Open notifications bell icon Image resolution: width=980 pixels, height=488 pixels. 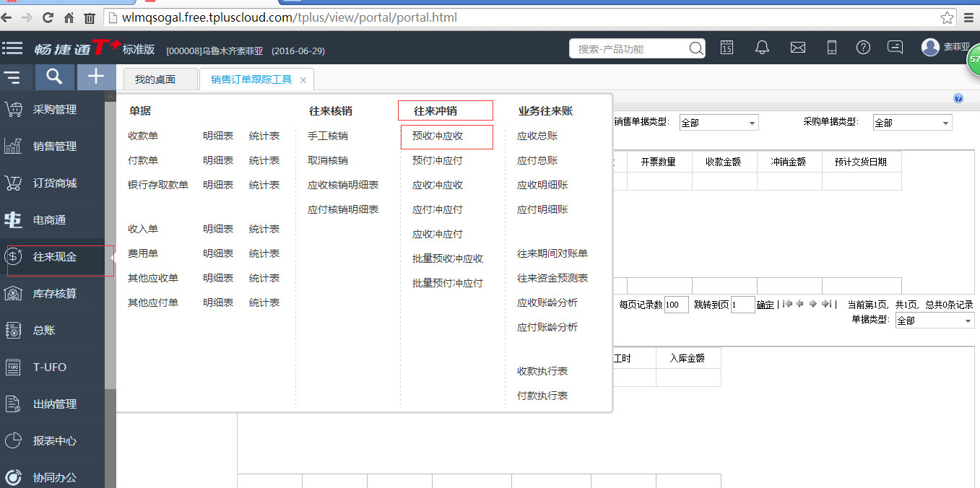[762, 48]
